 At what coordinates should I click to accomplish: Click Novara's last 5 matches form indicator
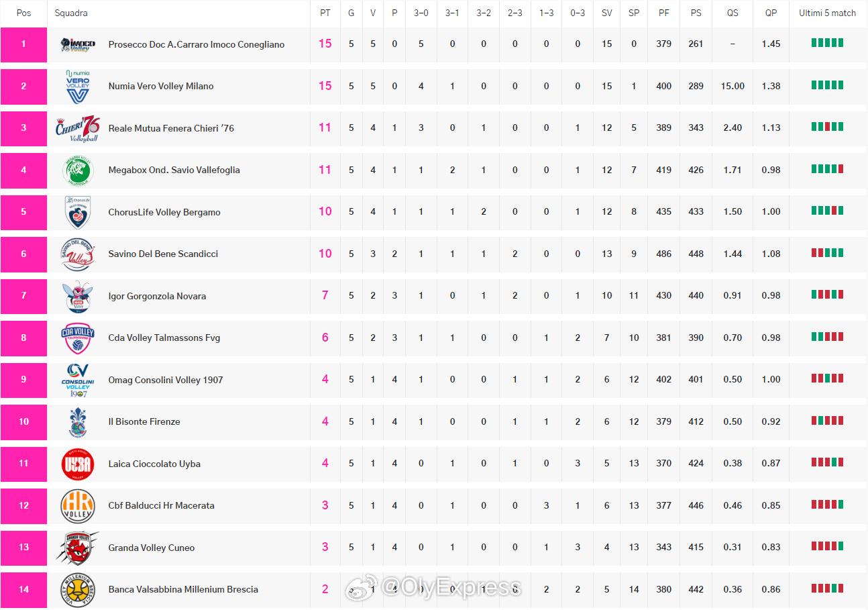click(828, 295)
